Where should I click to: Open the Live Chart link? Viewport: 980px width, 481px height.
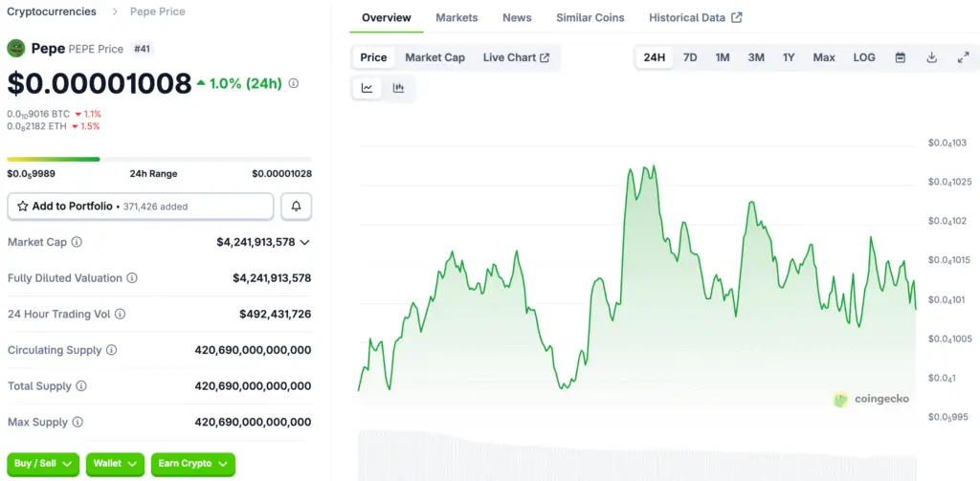click(x=516, y=57)
